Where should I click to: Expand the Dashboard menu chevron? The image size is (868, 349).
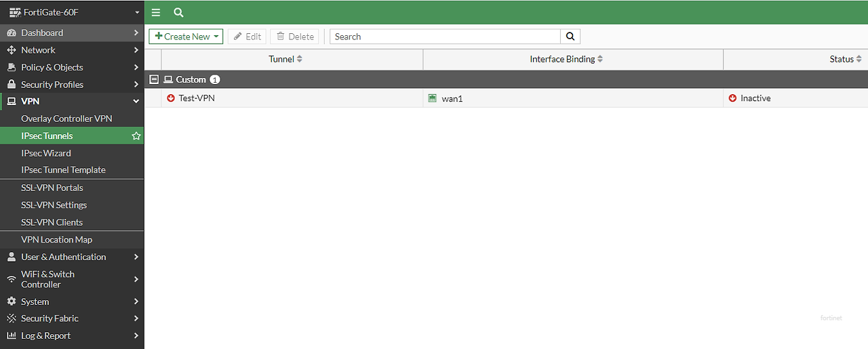click(x=136, y=33)
